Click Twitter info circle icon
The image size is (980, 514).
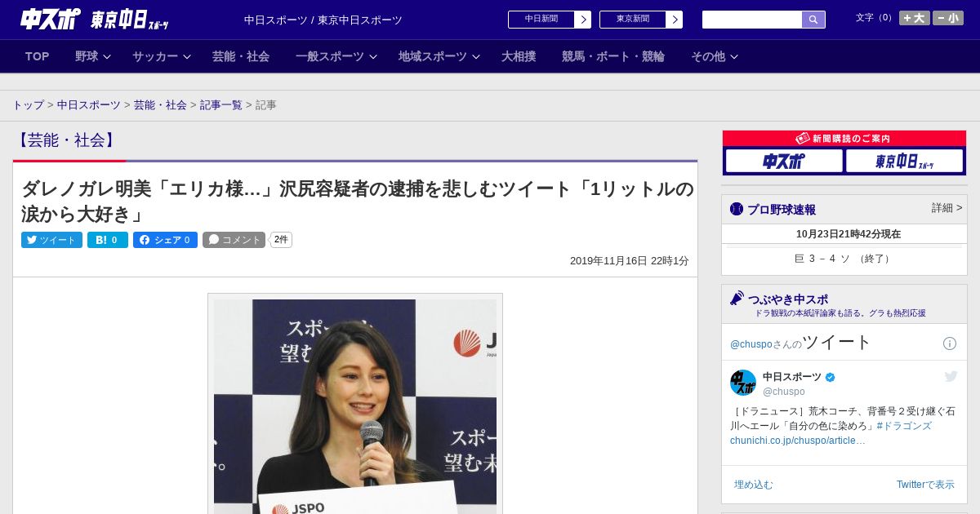click(x=950, y=343)
